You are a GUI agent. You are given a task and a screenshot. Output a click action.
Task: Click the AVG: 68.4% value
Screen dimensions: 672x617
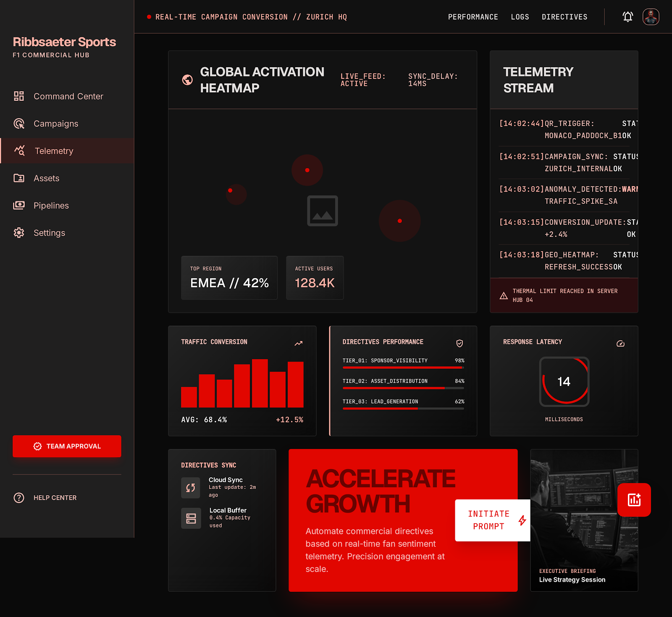[x=204, y=420]
